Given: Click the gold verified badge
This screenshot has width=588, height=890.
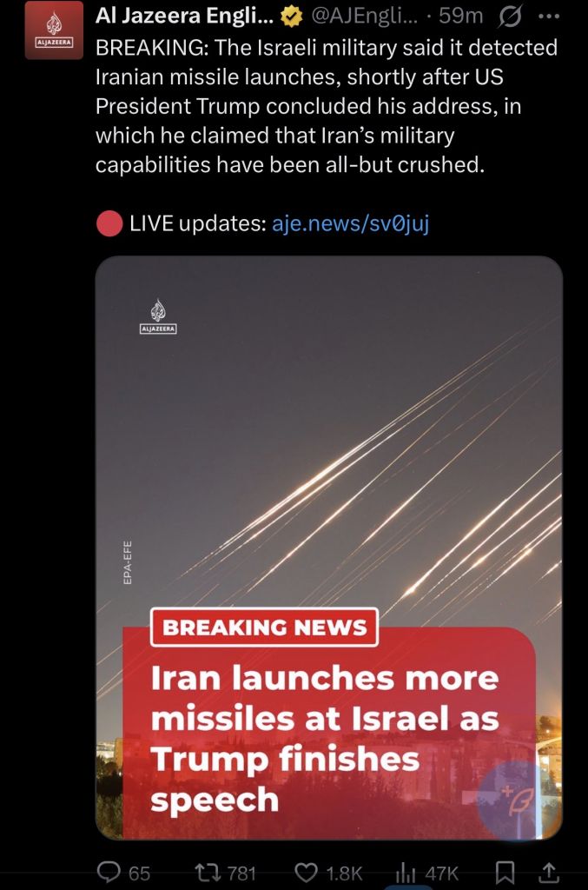Looking at the screenshot, I should (292, 17).
